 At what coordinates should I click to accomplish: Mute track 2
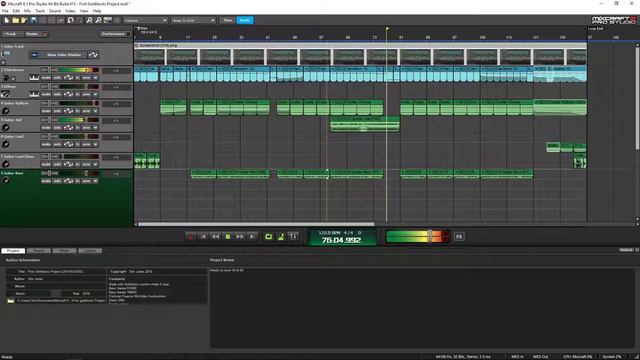coord(46,78)
